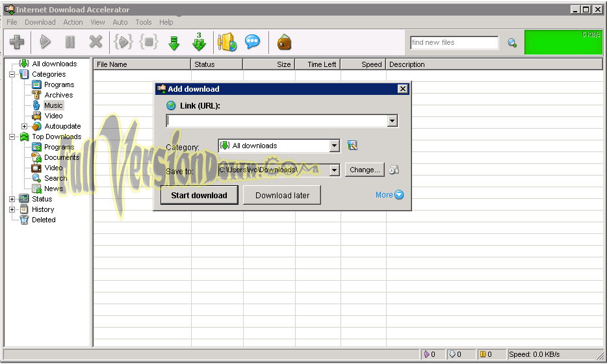Click the Status column header

[217, 64]
